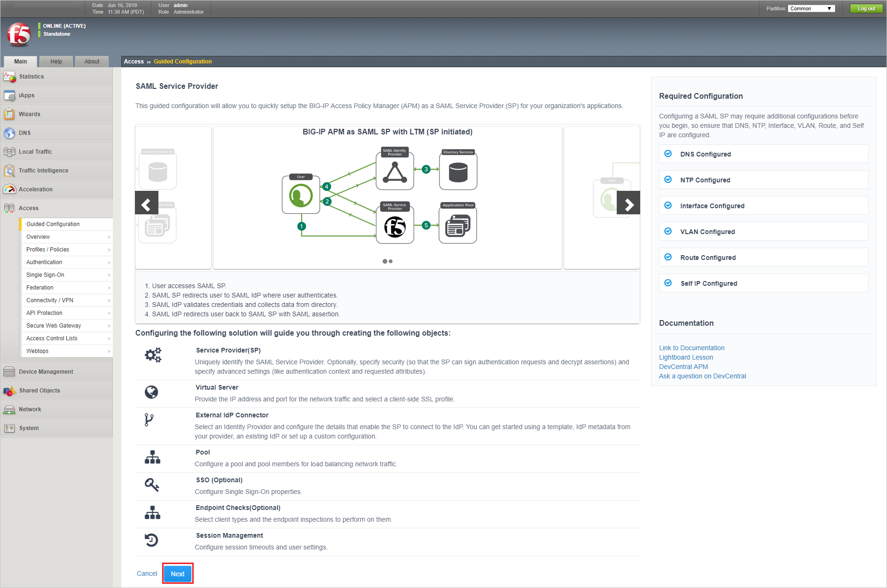Switch to the About tab
Image resolution: width=887 pixels, height=588 pixels.
[x=92, y=62]
